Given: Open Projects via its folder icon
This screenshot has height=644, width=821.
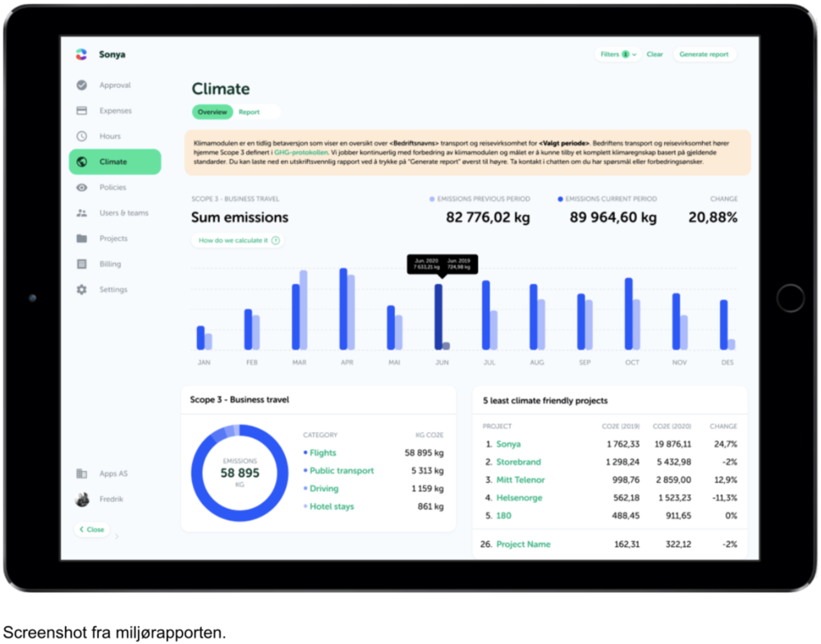Looking at the screenshot, I should tap(81, 239).
